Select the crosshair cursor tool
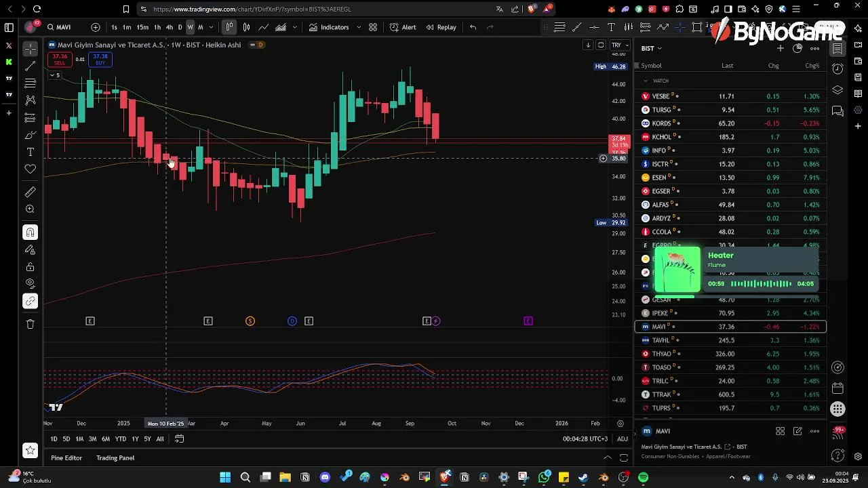The height and width of the screenshot is (488, 868). pyautogui.click(x=30, y=49)
